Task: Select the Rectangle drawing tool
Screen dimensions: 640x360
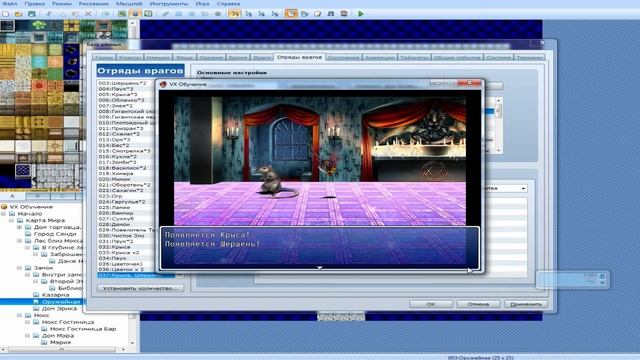Action: pos(178,13)
